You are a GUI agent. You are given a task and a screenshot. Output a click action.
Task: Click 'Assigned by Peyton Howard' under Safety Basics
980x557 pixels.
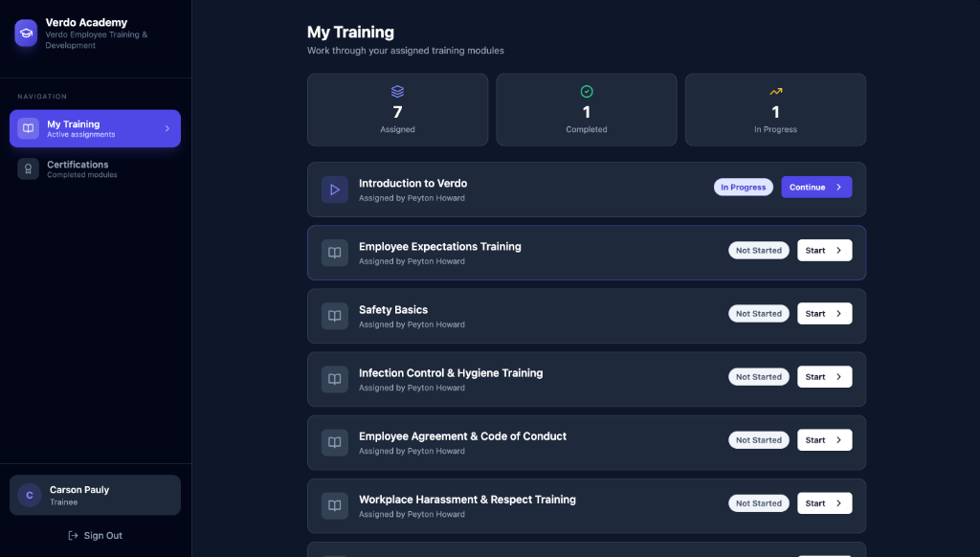pos(412,324)
